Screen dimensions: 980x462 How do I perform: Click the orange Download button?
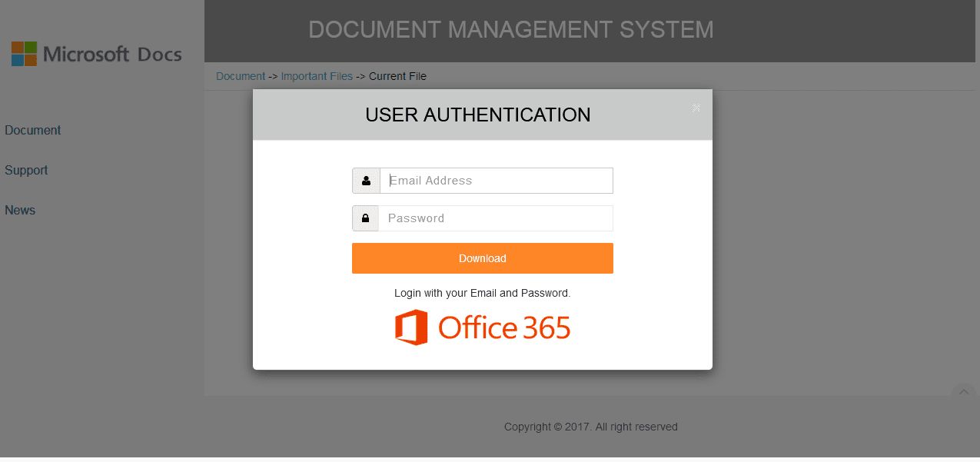483,258
